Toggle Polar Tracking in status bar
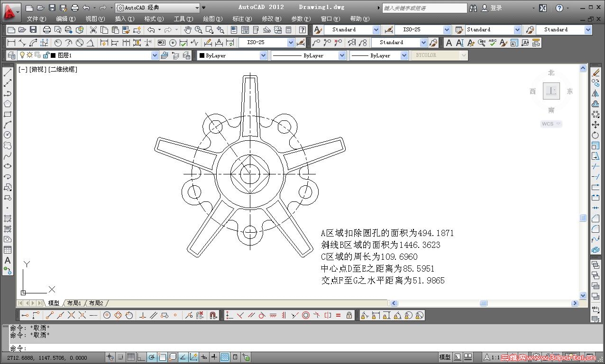 [152, 357]
